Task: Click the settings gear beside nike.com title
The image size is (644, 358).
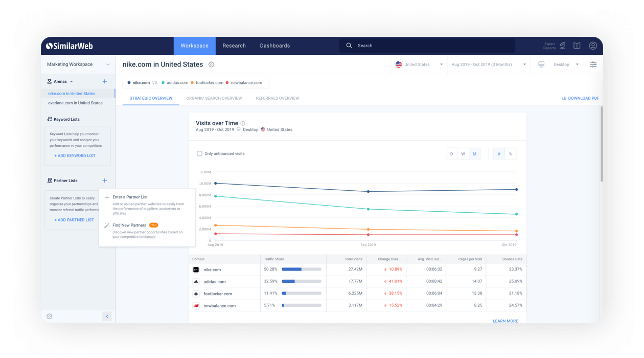Action: (x=211, y=64)
